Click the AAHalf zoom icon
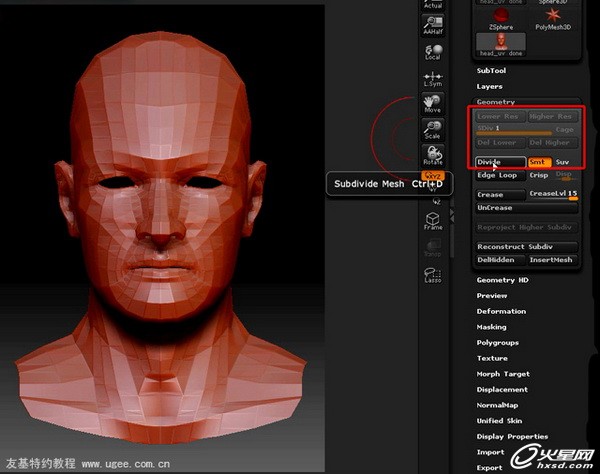This screenshot has width=600, height=474. click(433, 25)
